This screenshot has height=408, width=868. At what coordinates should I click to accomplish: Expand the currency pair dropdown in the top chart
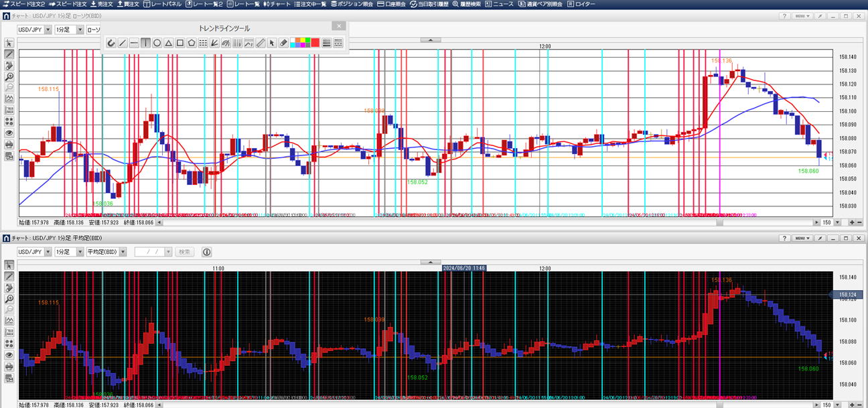coord(48,30)
